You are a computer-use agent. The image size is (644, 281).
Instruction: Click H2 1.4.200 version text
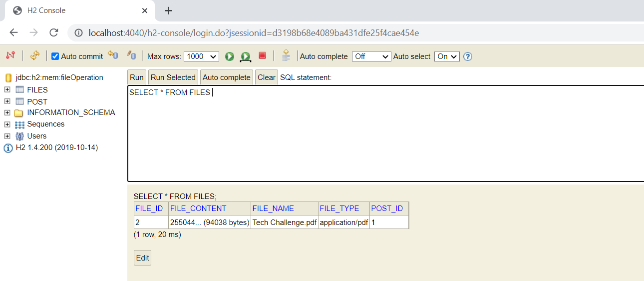(x=57, y=147)
